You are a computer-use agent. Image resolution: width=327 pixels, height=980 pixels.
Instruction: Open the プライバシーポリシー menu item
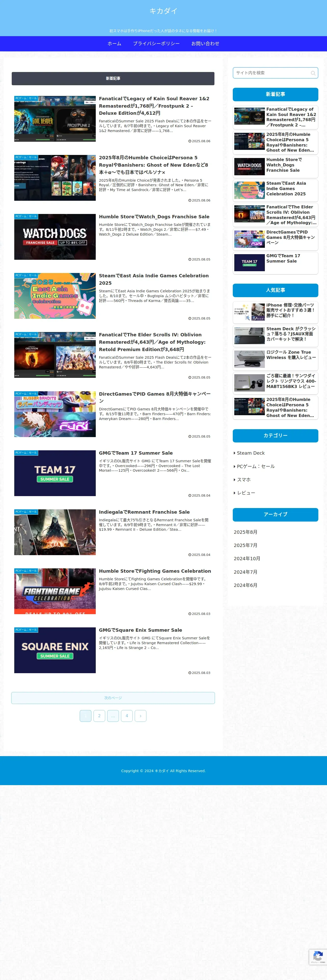[x=156, y=44]
